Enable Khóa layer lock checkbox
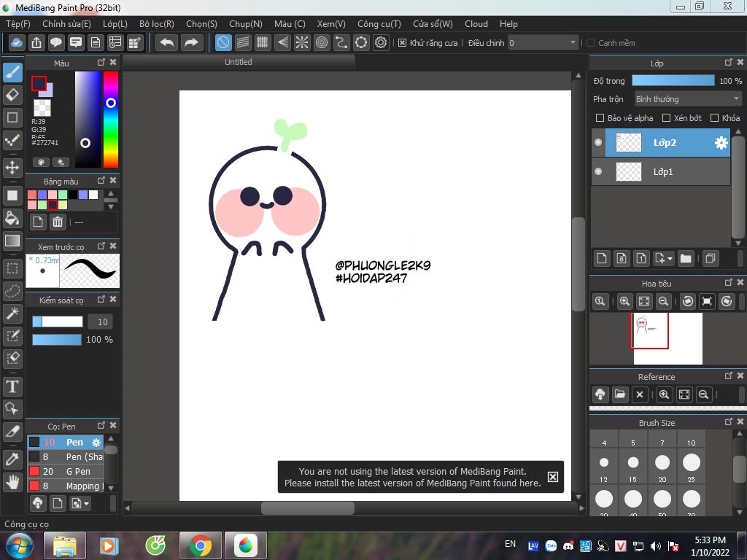747x560 pixels. click(x=714, y=117)
